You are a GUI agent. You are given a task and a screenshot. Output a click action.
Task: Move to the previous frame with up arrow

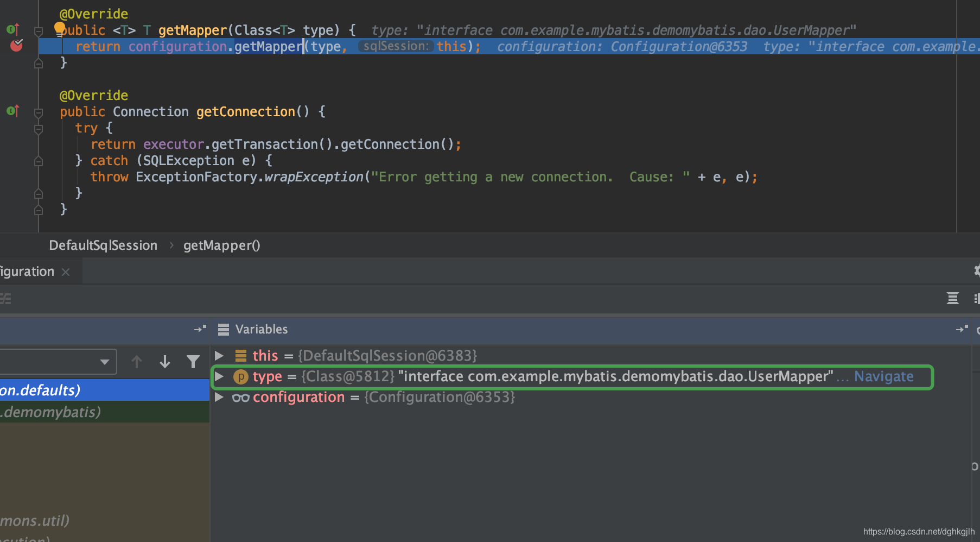pyautogui.click(x=137, y=362)
